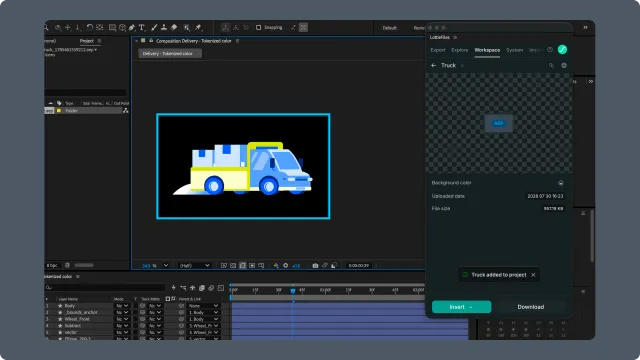The width and height of the screenshot is (640, 360).
Task: Take a snapshot with camera icon
Action: pyautogui.click(x=315, y=265)
